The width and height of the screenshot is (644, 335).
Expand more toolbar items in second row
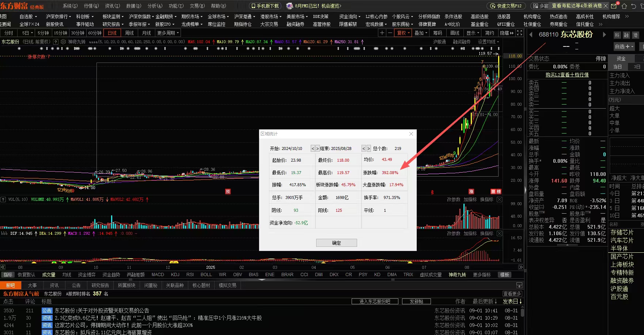(600, 24)
